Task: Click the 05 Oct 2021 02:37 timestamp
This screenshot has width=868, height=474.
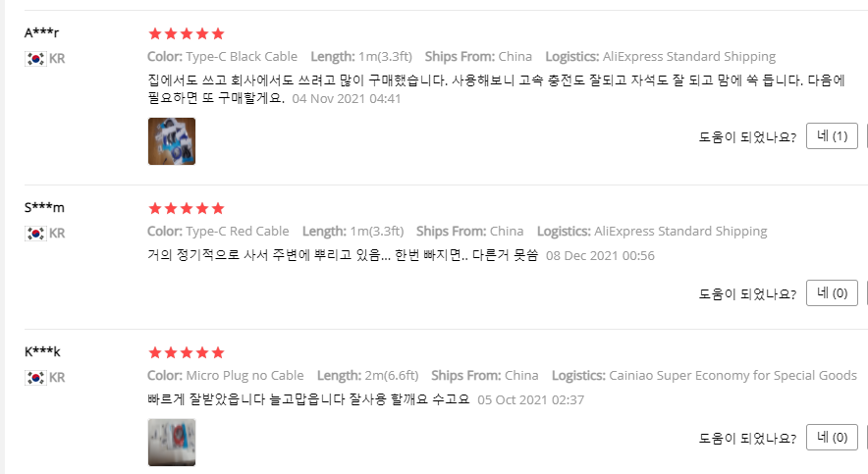Action: point(531,400)
